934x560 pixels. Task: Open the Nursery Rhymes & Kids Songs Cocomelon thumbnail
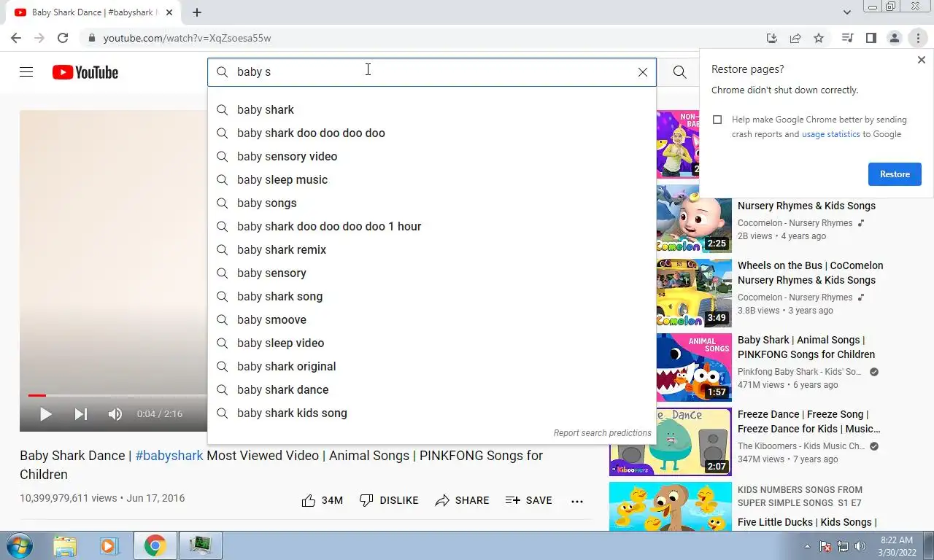694,219
